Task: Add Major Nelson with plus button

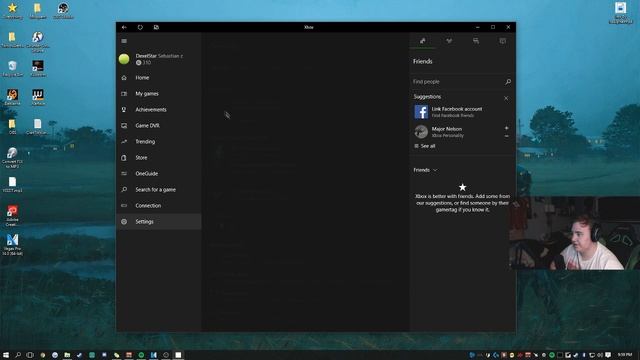Action: pos(507,128)
